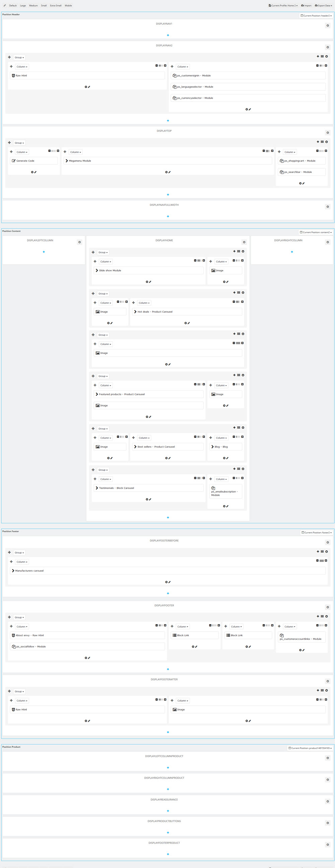Click the DISPLAYNAV1 settings circle icon
This screenshot has width=335, height=868.
coord(327,26)
